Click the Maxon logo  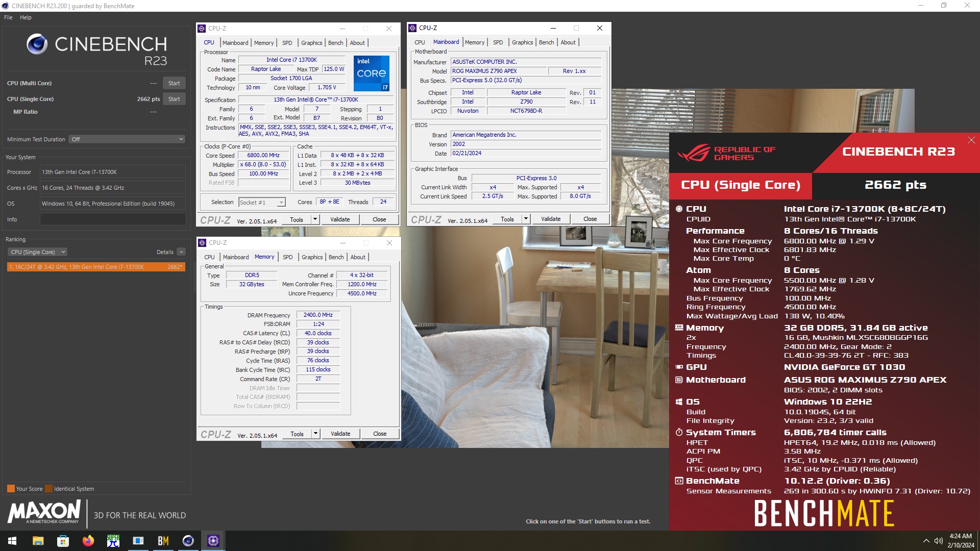(44, 512)
